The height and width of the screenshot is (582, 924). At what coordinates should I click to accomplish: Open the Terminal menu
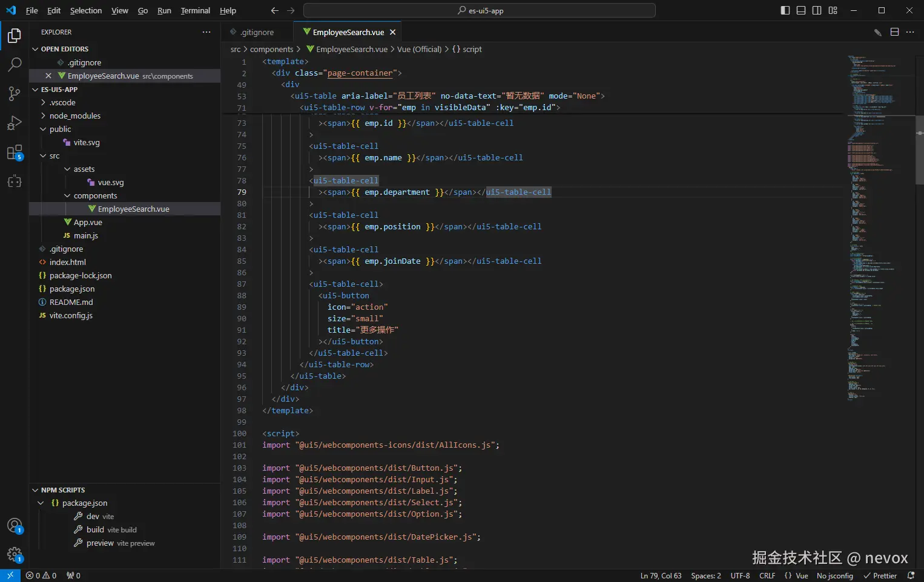click(195, 10)
